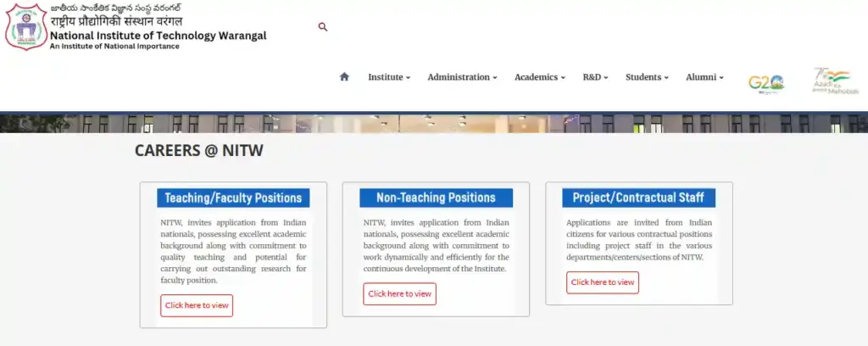The image size is (868, 346).
Task: Open search using the magnifying glass icon
Action: tap(322, 27)
